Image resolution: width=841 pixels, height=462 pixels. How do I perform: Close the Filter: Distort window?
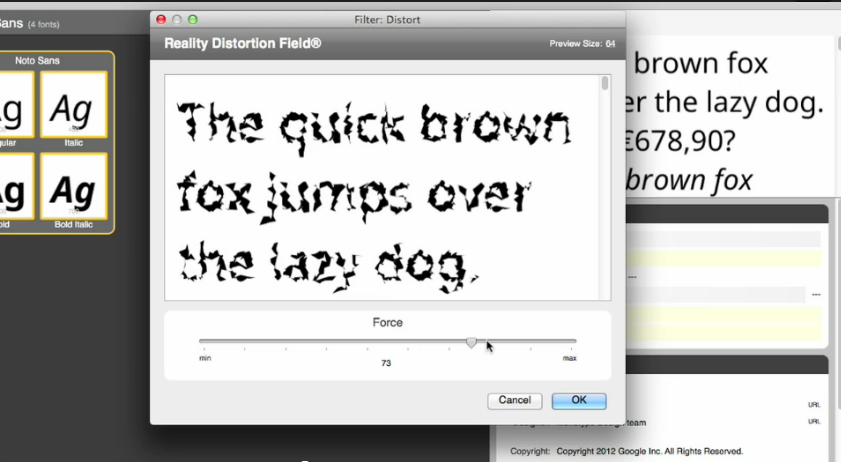pyautogui.click(x=161, y=19)
